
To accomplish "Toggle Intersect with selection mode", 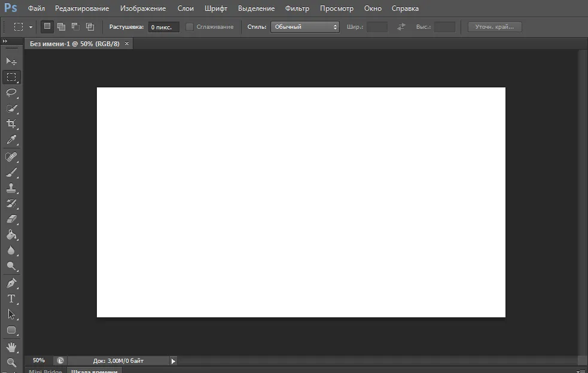I will pyautogui.click(x=90, y=26).
